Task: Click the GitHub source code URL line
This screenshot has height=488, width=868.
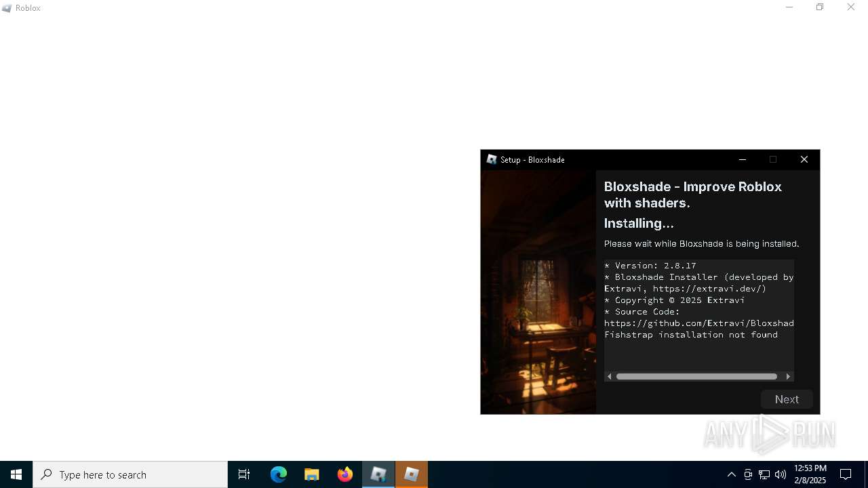Action: click(x=699, y=323)
